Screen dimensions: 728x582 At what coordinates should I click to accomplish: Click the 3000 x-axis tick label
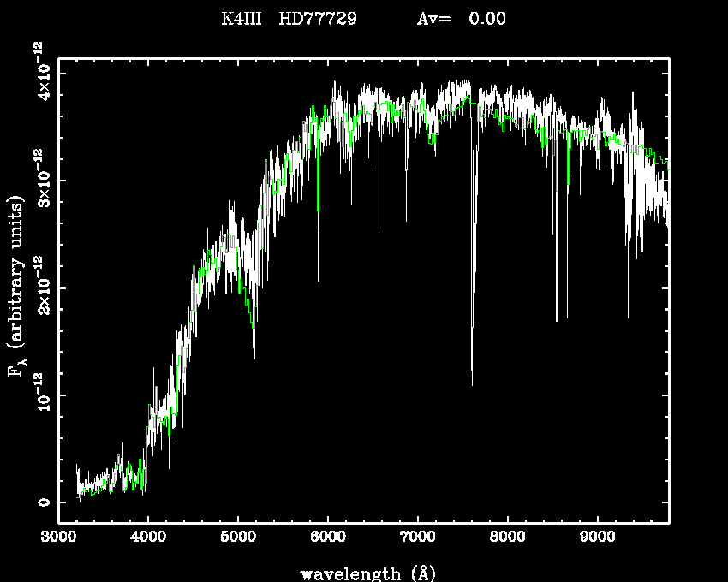click(x=58, y=539)
